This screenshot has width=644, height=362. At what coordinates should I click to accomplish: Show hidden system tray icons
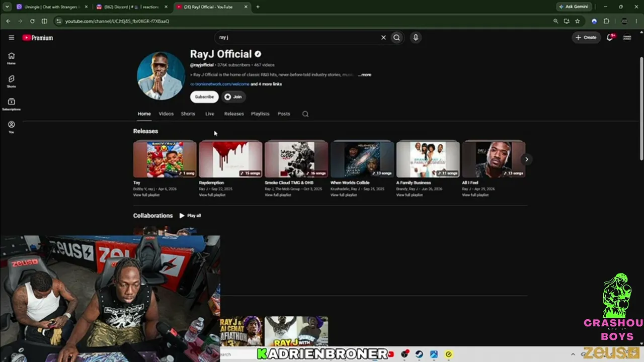pos(573,354)
